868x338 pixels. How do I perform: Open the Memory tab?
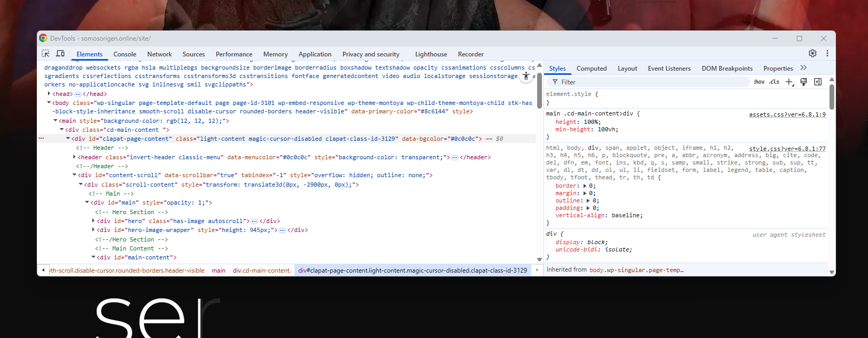275,54
